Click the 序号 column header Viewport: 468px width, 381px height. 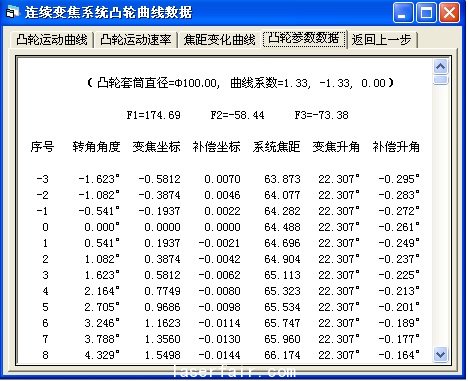[42, 147]
